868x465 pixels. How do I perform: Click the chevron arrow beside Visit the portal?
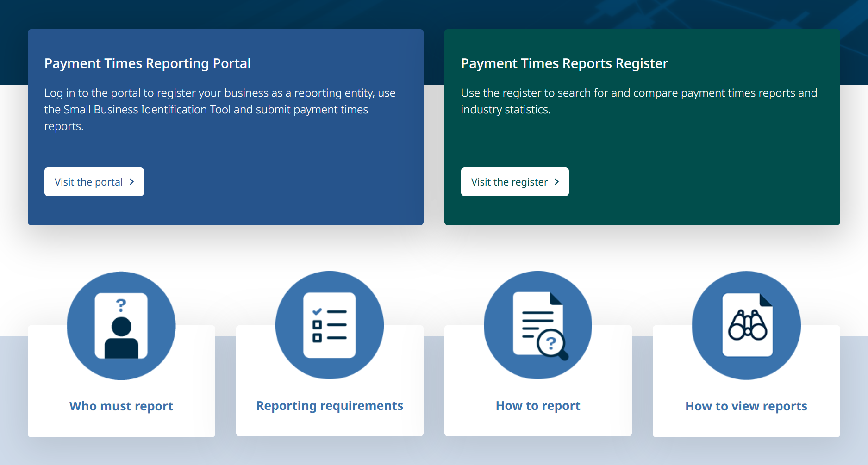tap(132, 182)
